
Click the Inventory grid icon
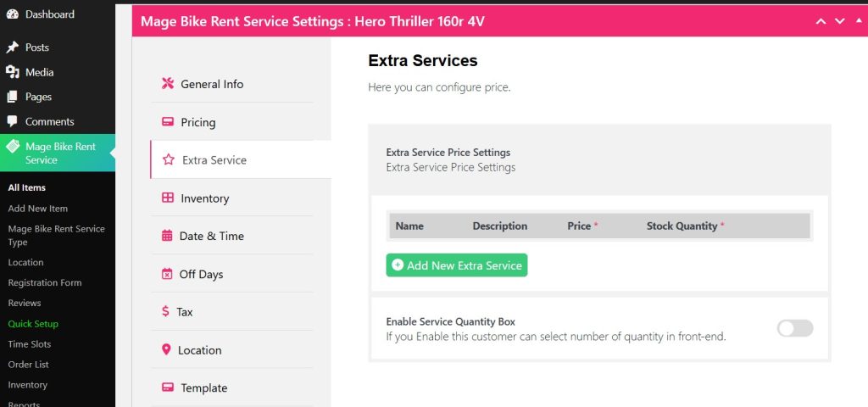(x=167, y=198)
